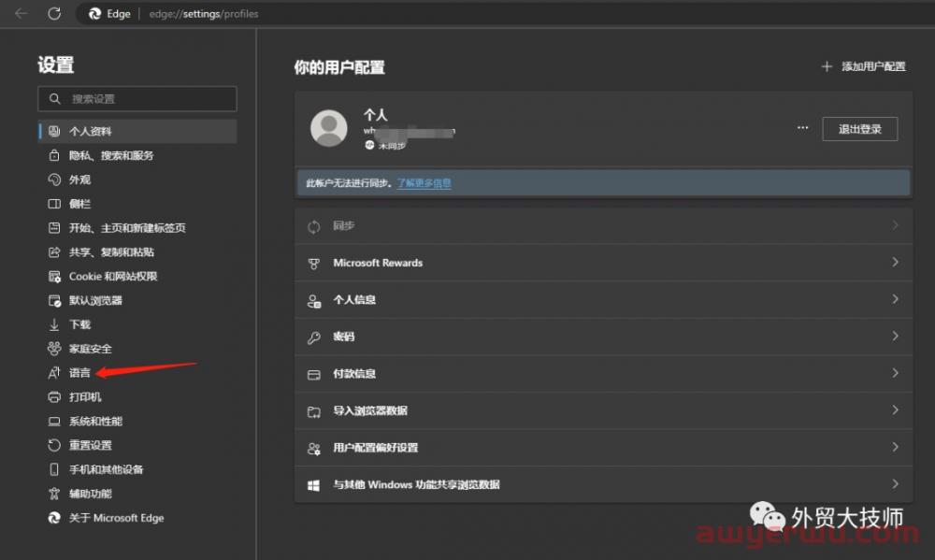This screenshot has height=560, width=935.
Task: Open the 付款信息 payment info row
Action: [x=603, y=373]
